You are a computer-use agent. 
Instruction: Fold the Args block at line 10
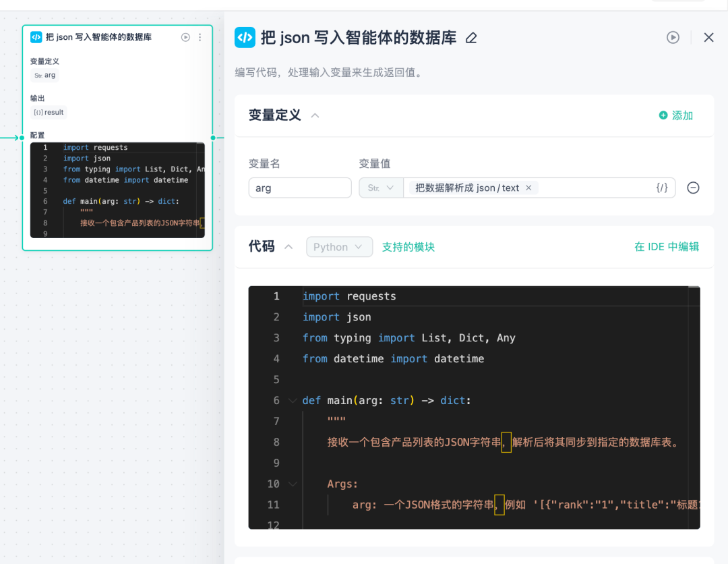292,484
